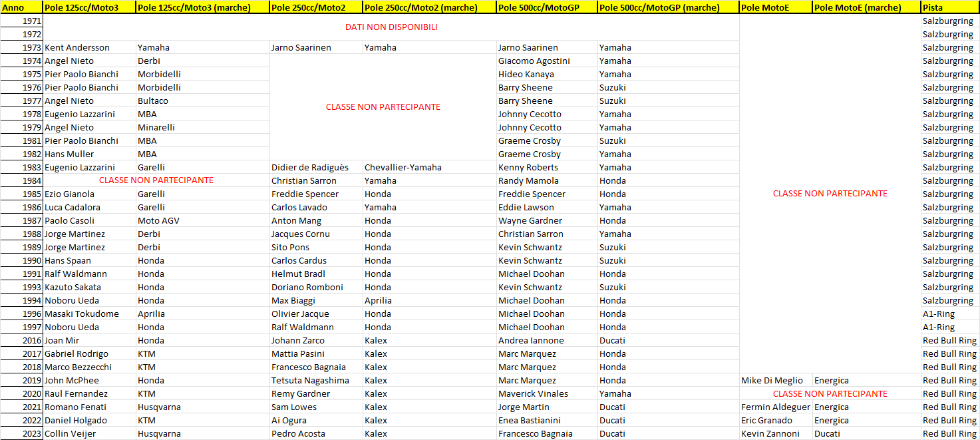Click the Collin Veijer cell
Screen dimensions: 980x440
89,433
